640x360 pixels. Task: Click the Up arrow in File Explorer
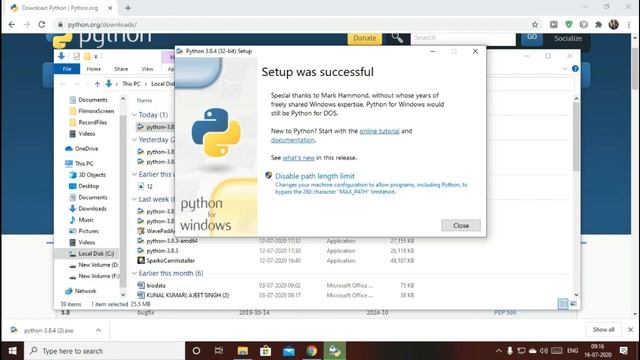(97, 84)
